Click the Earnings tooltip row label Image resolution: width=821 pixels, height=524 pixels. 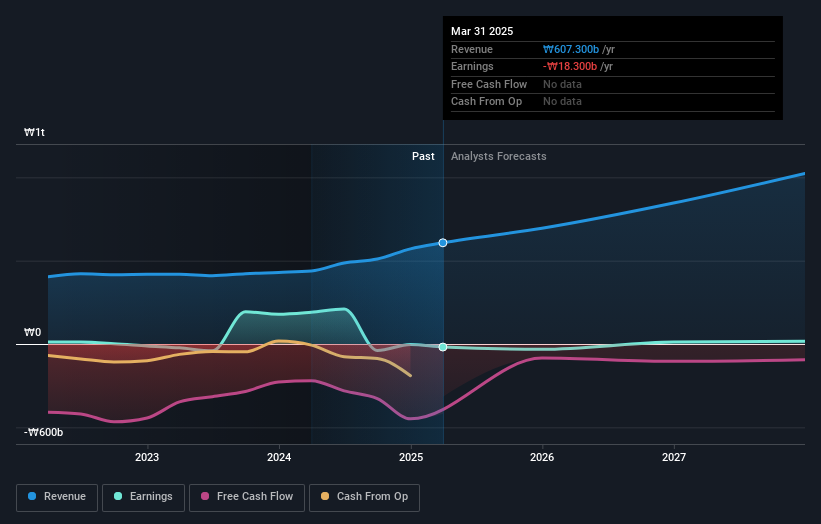click(472, 66)
